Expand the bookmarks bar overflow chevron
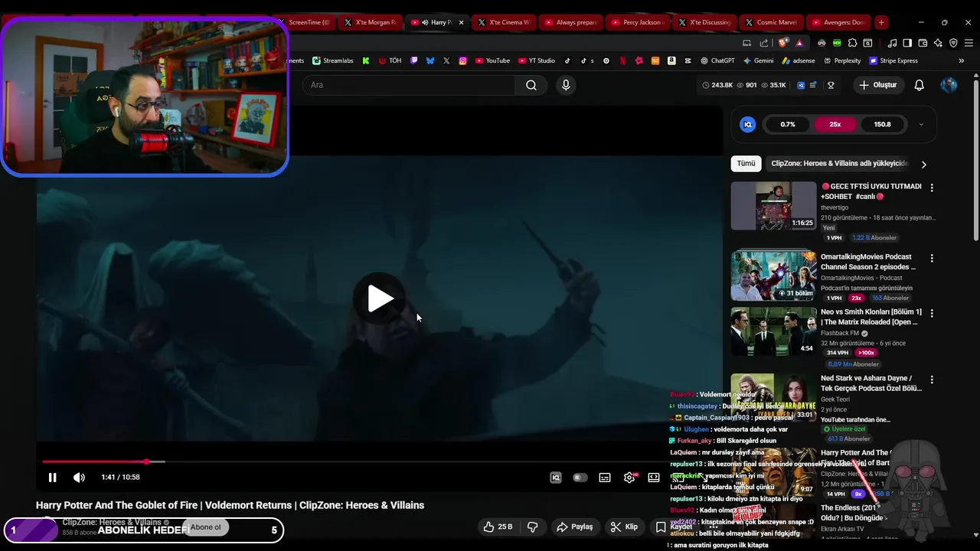Image resolution: width=980 pixels, height=551 pixels. (962, 60)
